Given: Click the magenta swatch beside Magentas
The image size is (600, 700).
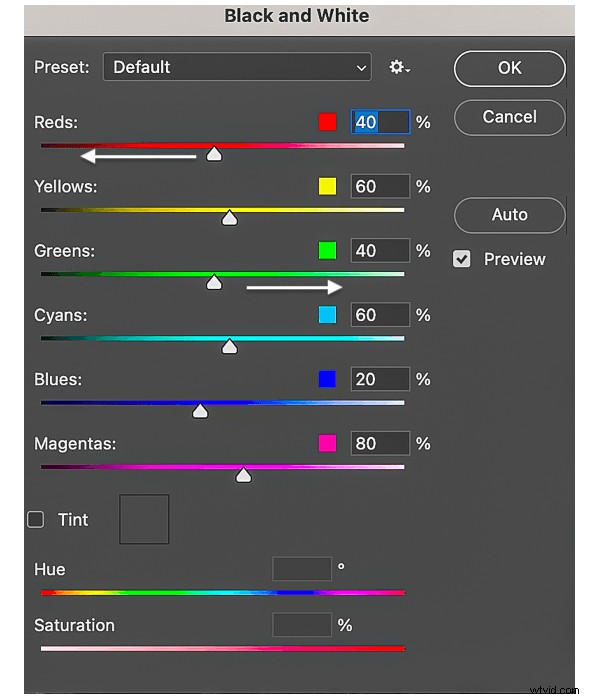Looking at the screenshot, I should 327,443.
